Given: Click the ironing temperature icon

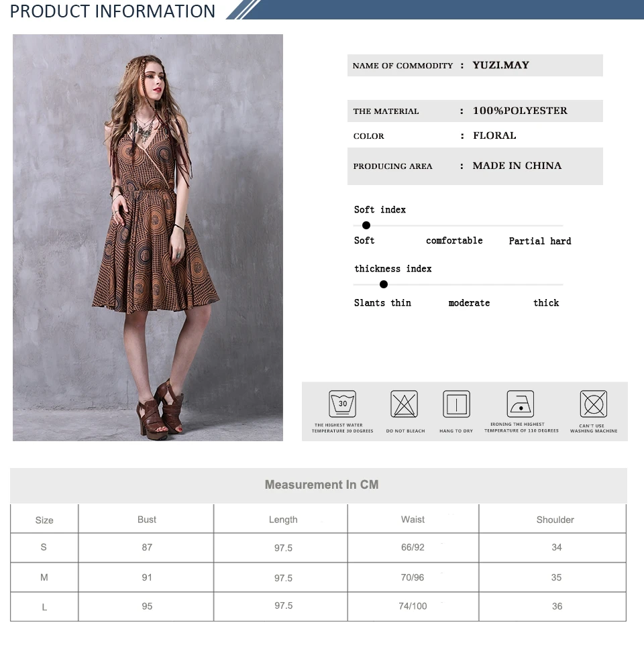Looking at the screenshot, I should [x=521, y=404].
